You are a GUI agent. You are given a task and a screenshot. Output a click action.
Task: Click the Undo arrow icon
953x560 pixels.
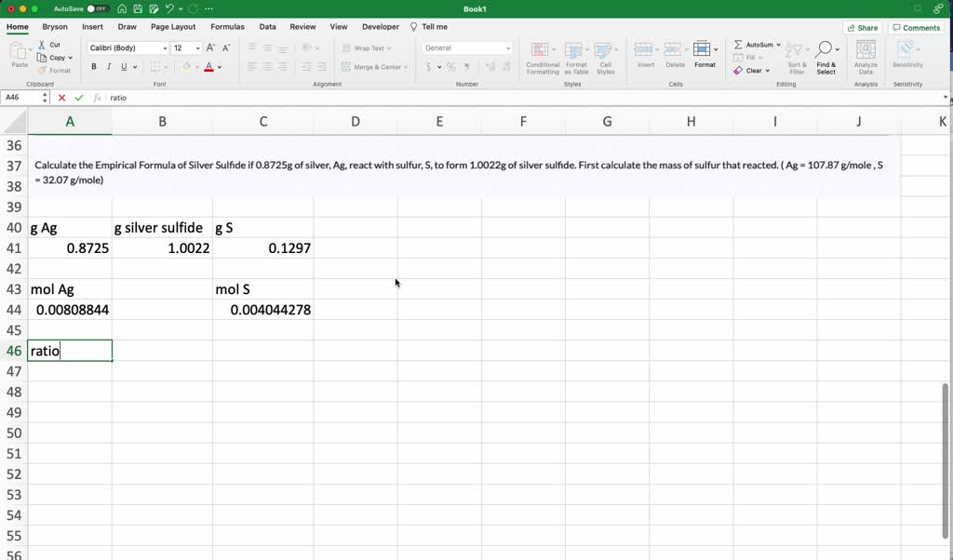click(169, 8)
